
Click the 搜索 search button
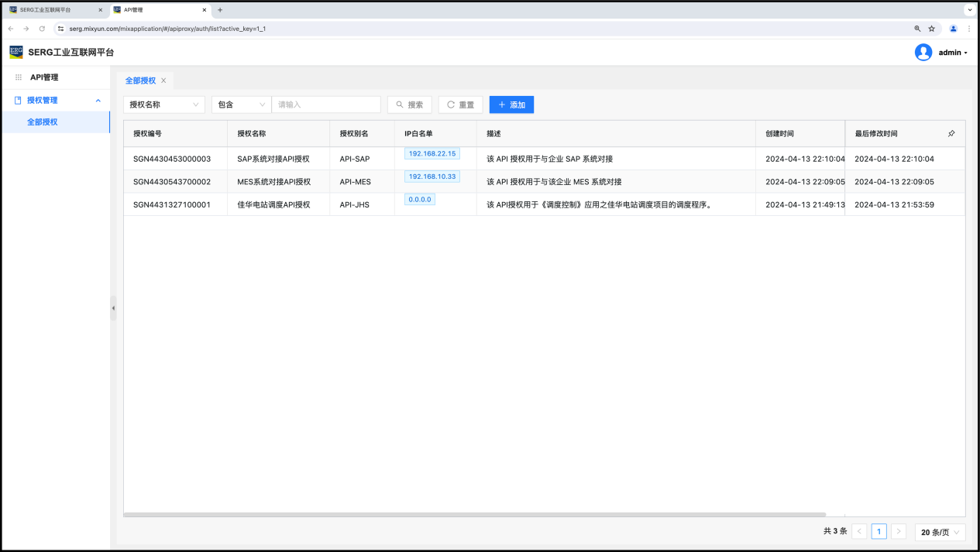pos(409,105)
